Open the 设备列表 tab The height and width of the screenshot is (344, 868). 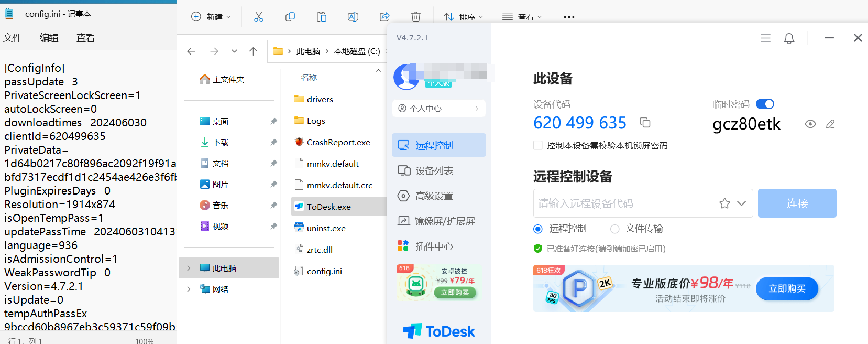(x=439, y=170)
